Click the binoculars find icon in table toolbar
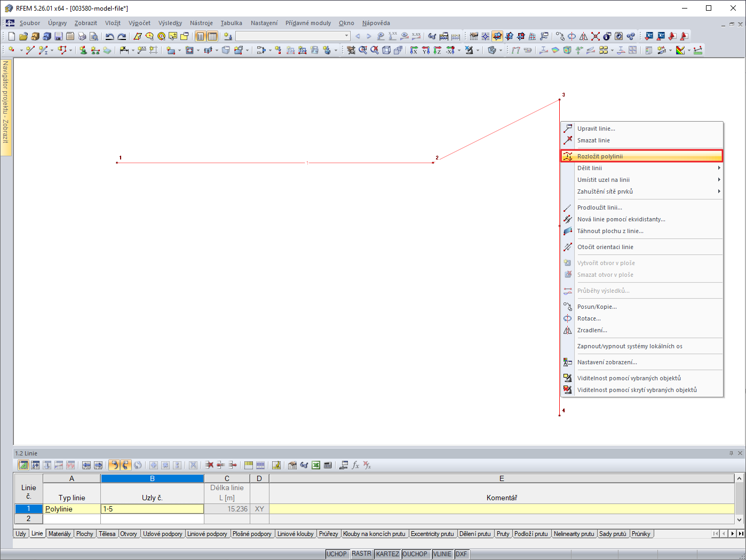 click(304, 465)
